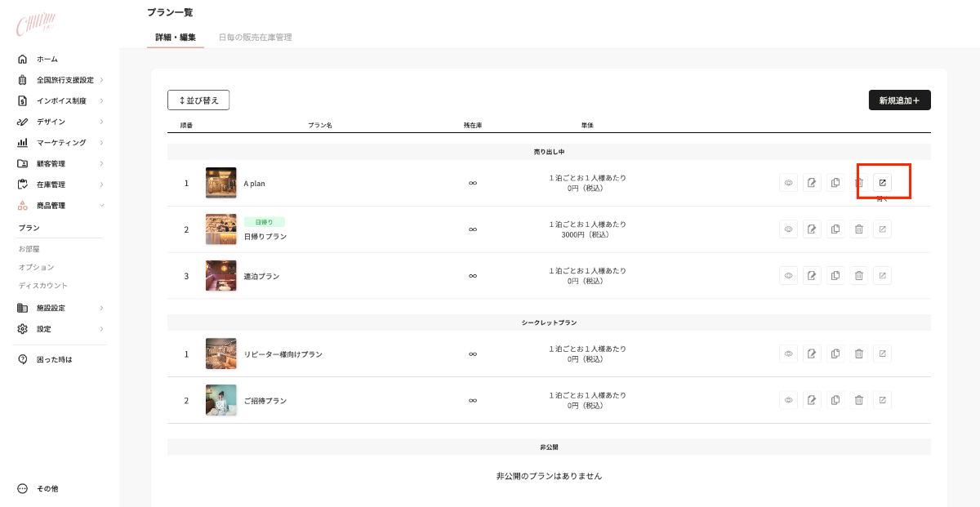
Task: Switch to 日毎の販売在庫管理 tab
Action: [255, 38]
